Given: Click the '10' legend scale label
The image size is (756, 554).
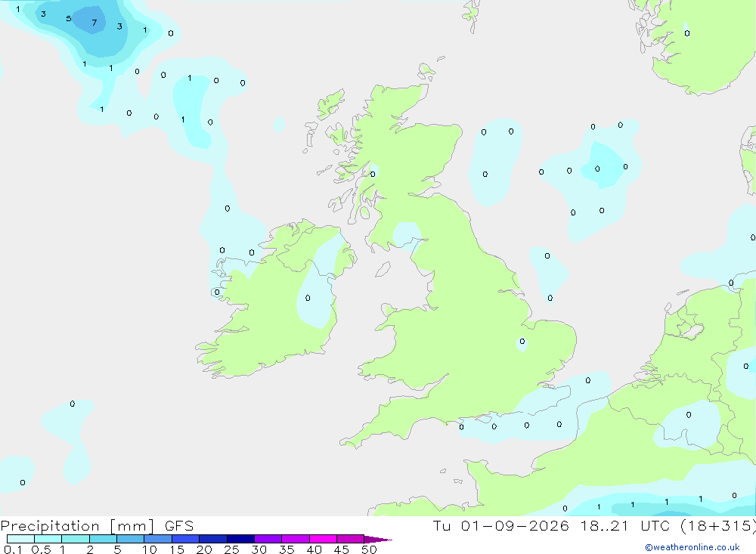Looking at the screenshot, I should 150,549.
